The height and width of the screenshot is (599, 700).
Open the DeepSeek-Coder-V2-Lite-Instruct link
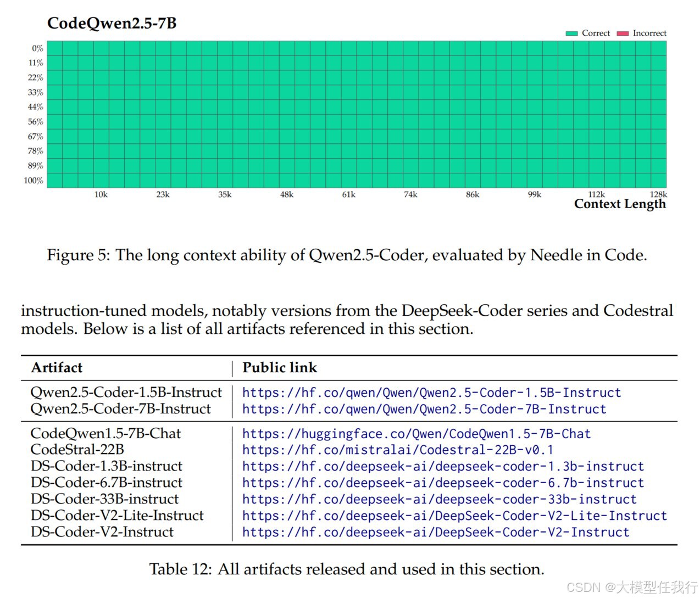coord(454,516)
